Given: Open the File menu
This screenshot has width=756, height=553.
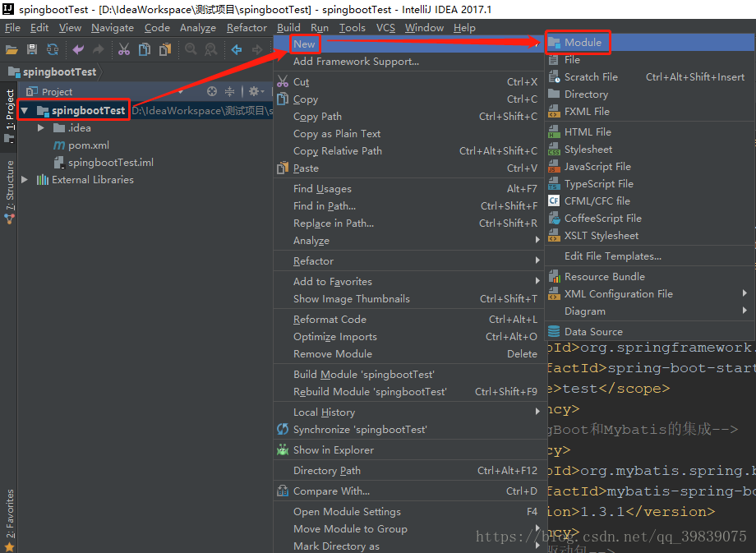Looking at the screenshot, I should tap(12, 28).
